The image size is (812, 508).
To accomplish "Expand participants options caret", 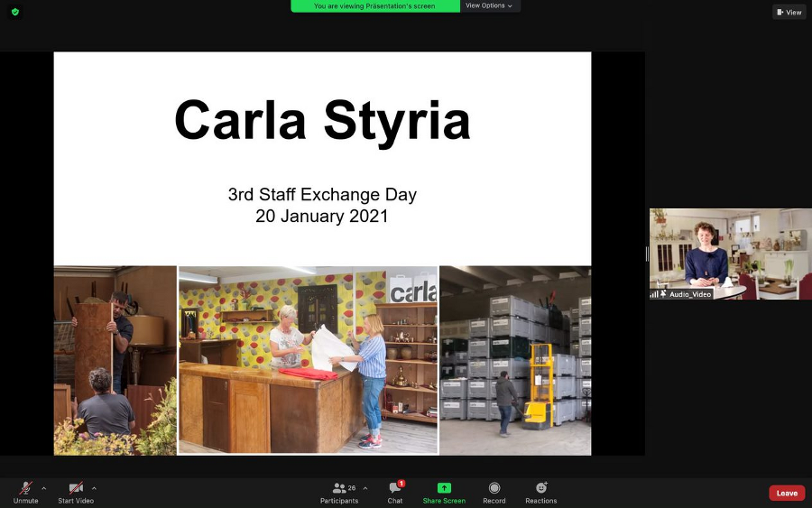I will point(365,488).
